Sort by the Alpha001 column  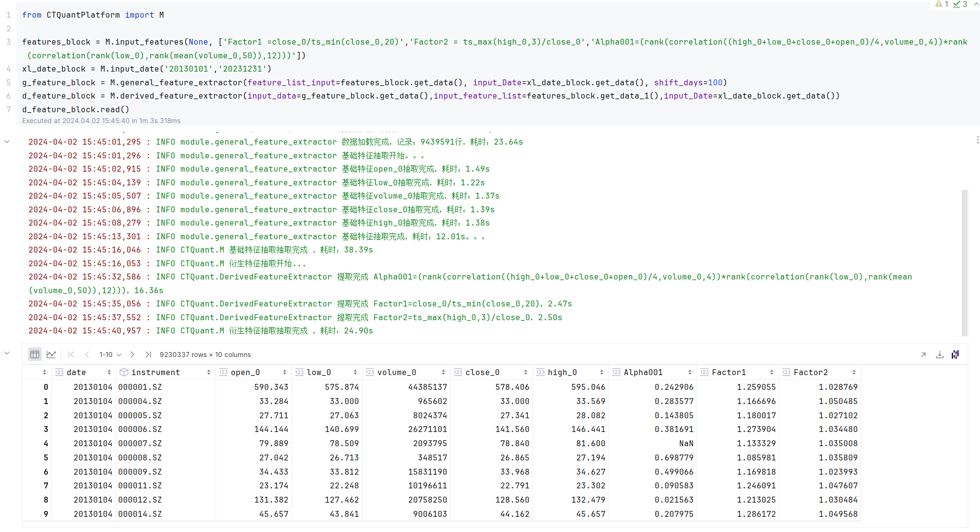(689, 373)
